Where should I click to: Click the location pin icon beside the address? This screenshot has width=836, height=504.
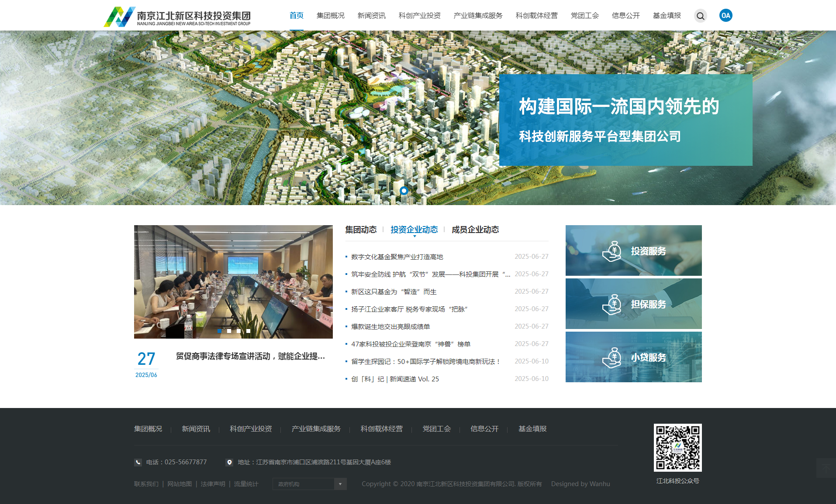(x=229, y=462)
